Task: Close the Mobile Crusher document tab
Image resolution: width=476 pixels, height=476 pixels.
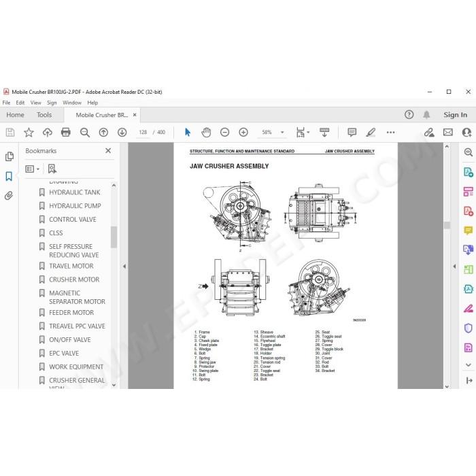Action: (135, 115)
